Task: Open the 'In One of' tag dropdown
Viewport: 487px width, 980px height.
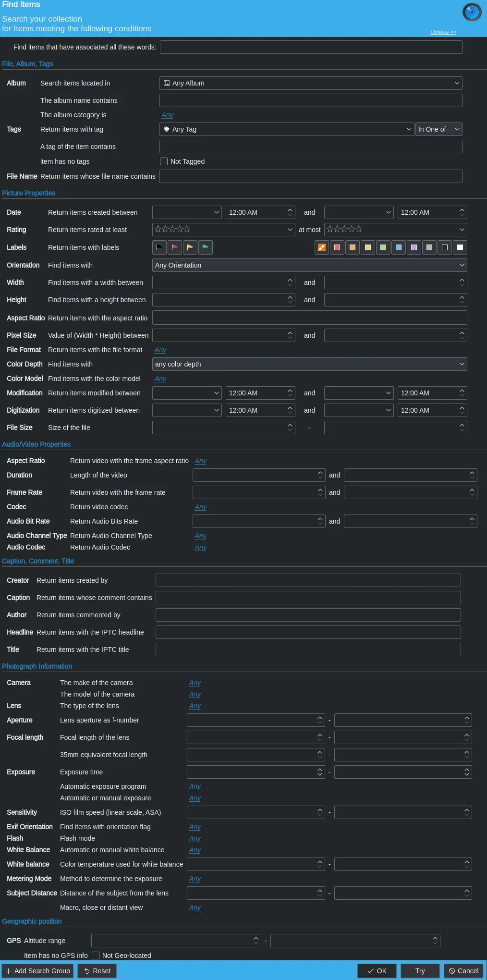Action: click(438, 129)
